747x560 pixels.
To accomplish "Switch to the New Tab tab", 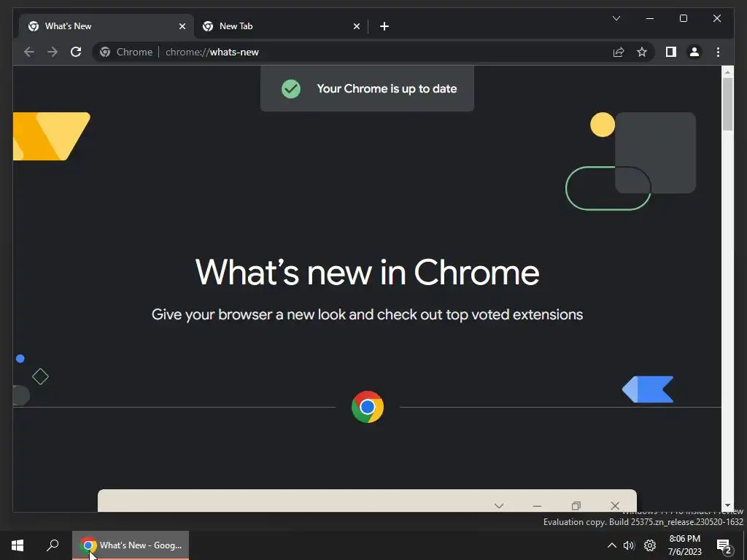I will pos(281,26).
